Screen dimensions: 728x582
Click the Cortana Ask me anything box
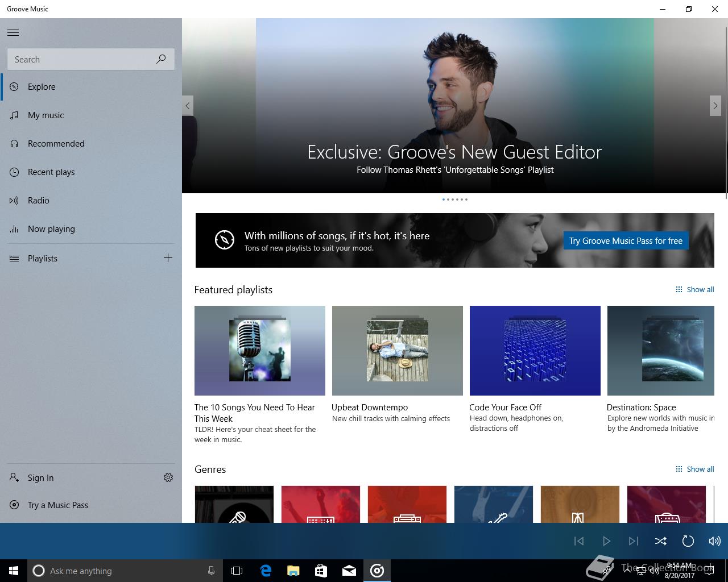click(x=124, y=571)
